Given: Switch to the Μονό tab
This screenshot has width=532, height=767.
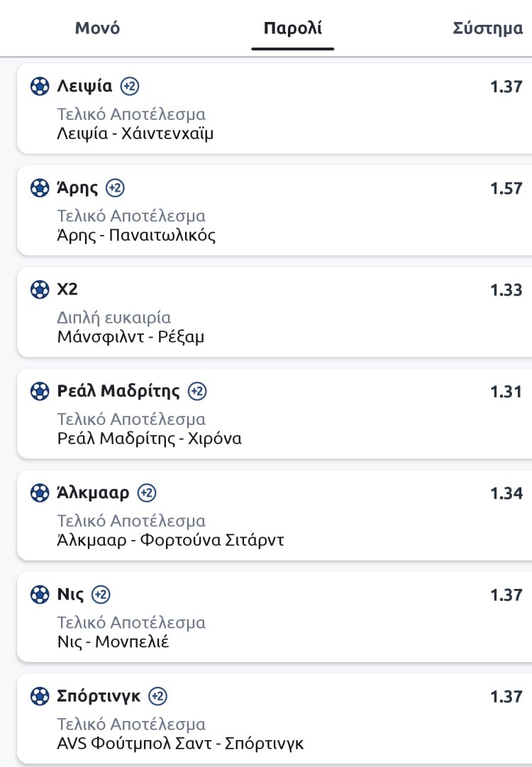Looking at the screenshot, I should tap(97, 29).
